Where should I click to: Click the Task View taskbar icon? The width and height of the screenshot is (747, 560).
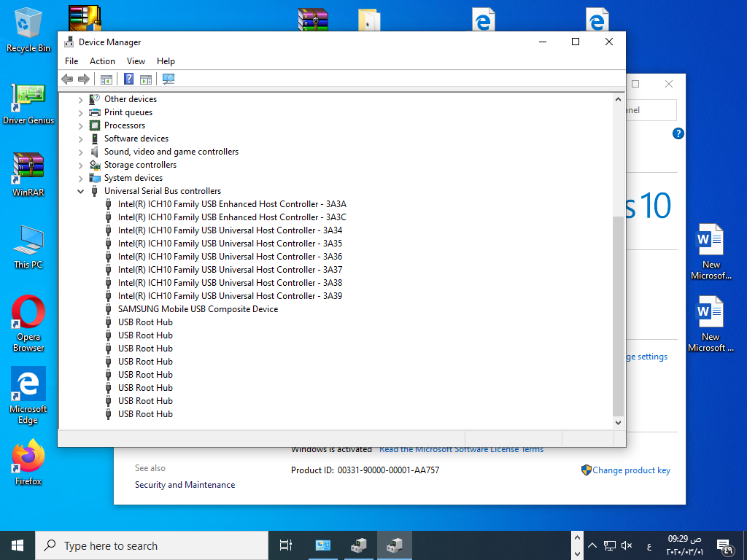click(x=286, y=545)
